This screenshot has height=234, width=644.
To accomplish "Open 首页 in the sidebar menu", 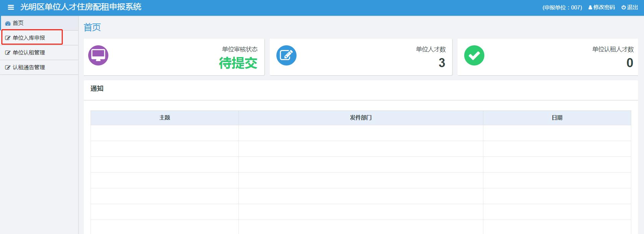I will click(39, 23).
